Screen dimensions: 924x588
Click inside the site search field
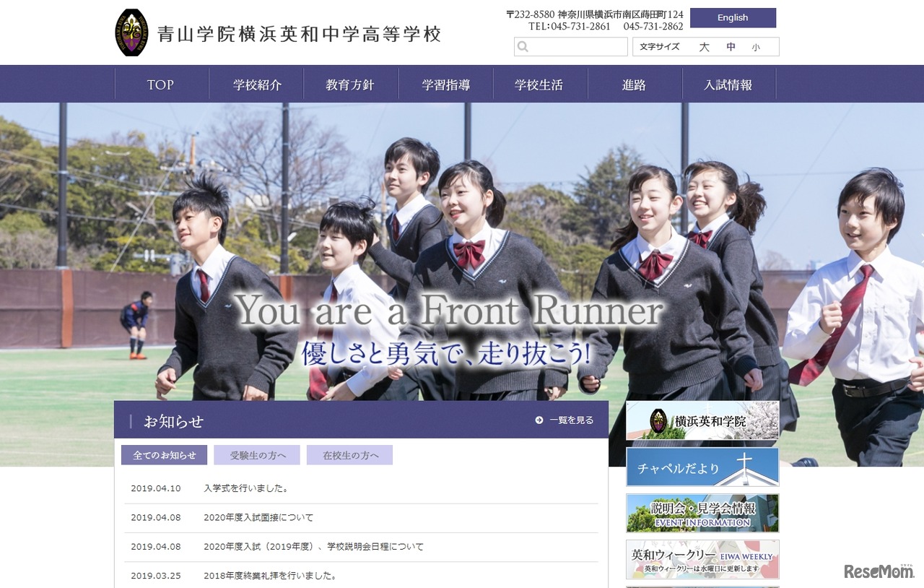[574, 46]
